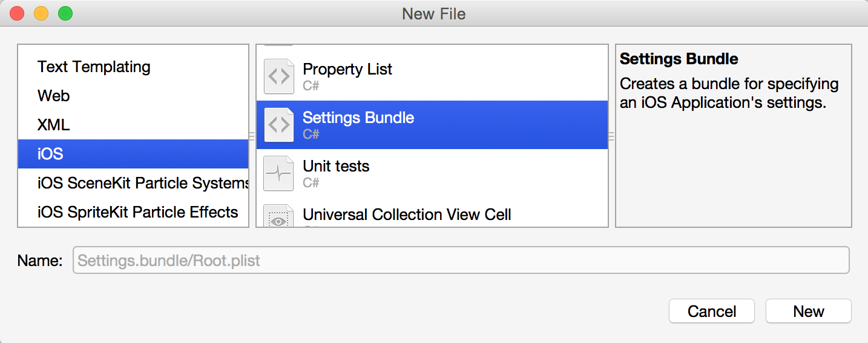This screenshot has height=343, width=868.
Task: Choose the XML category
Action: [54, 125]
